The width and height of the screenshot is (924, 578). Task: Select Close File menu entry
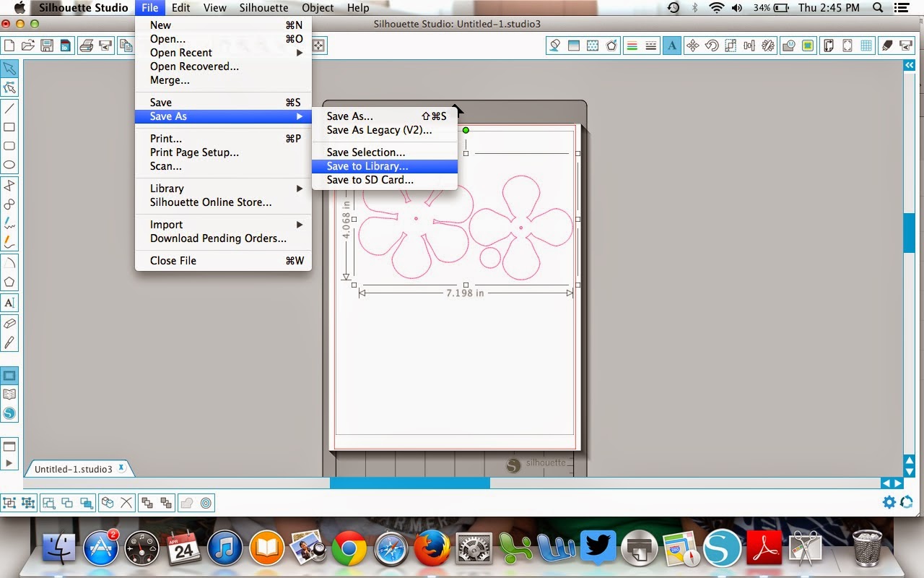223,261
